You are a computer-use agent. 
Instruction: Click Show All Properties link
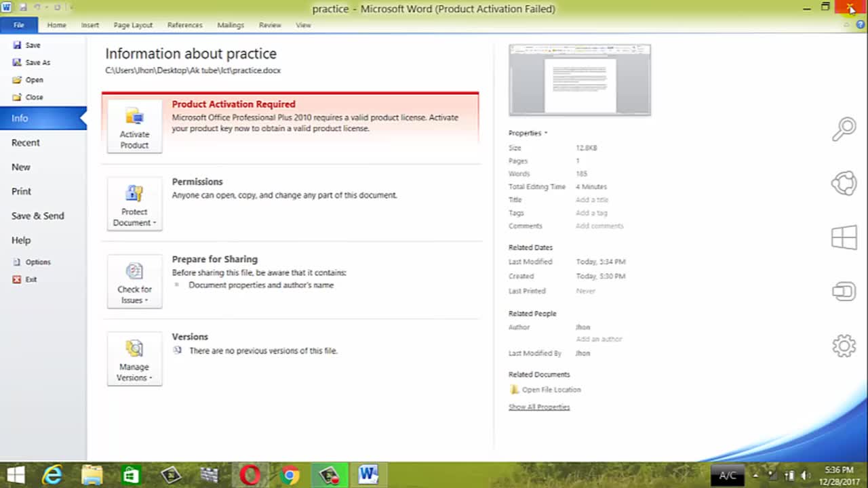pos(539,407)
